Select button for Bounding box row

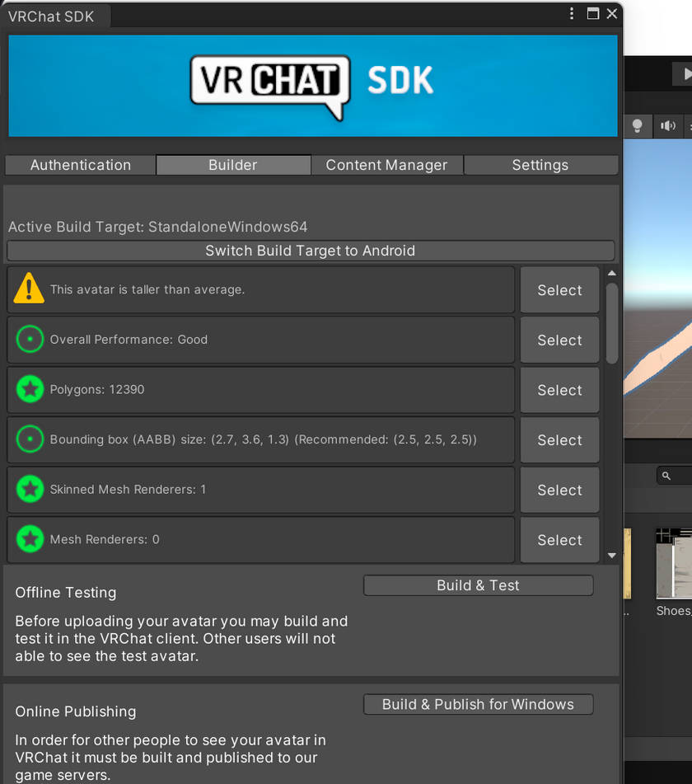(x=559, y=440)
